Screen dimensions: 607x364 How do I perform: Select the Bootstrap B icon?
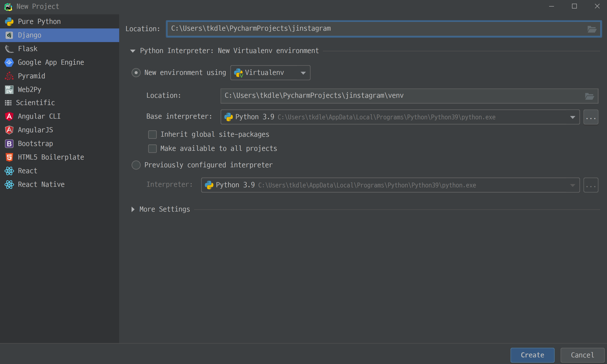click(x=9, y=143)
